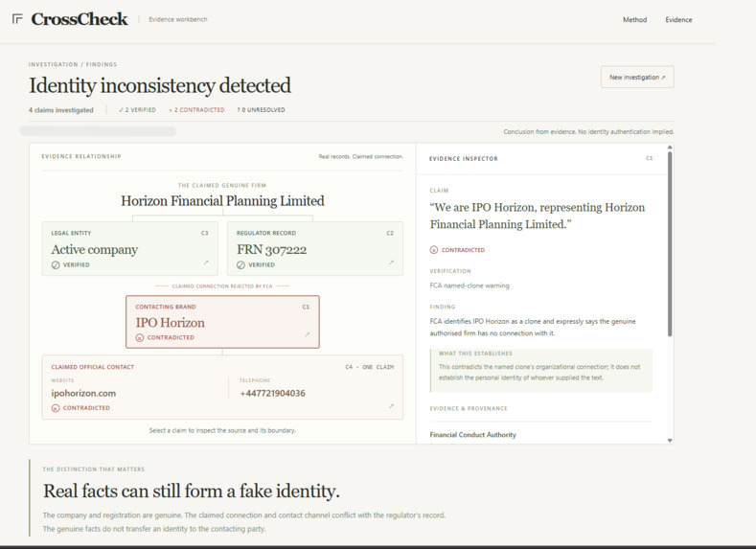
Task: Click the Horizon Financial Planning Limited heading
Action: pyautogui.click(x=222, y=201)
